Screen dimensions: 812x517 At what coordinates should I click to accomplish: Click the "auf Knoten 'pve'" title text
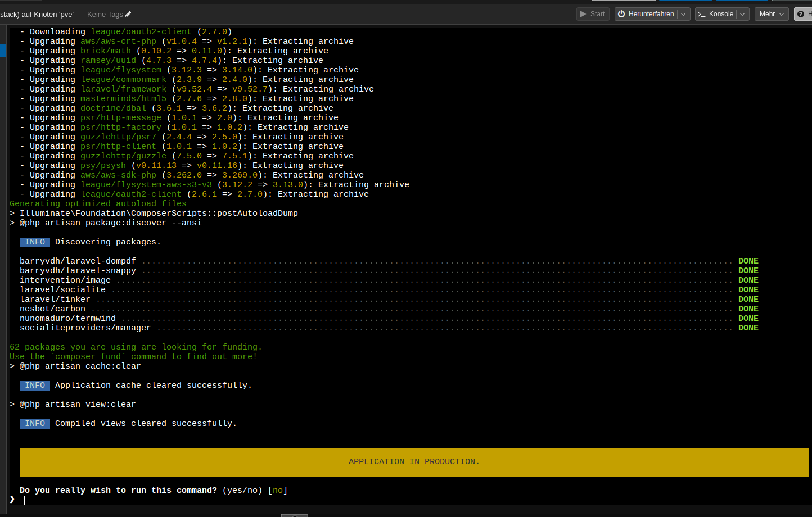[x=47, y=14]
